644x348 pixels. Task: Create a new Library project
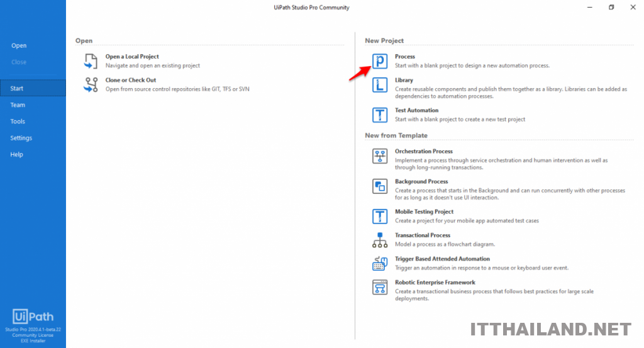click(x=404, y=80)
